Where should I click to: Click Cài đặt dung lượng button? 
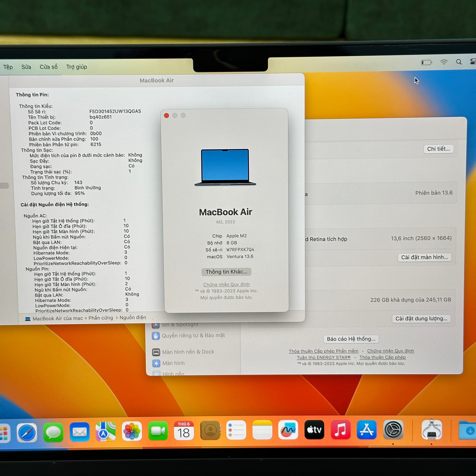pos(421,319)
